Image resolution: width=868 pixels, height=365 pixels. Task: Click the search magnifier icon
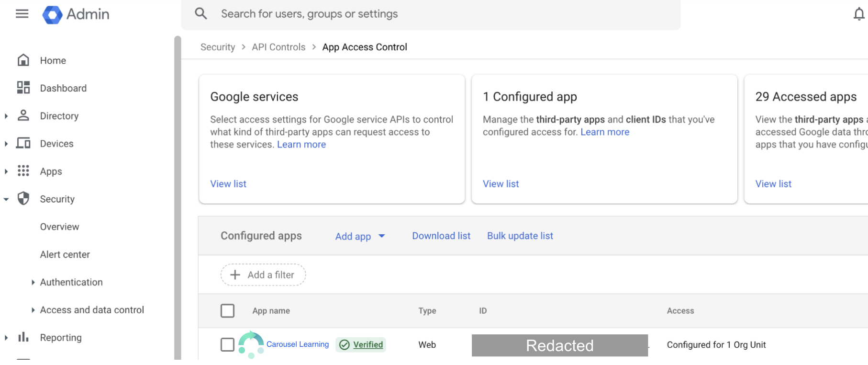point(201,14)
